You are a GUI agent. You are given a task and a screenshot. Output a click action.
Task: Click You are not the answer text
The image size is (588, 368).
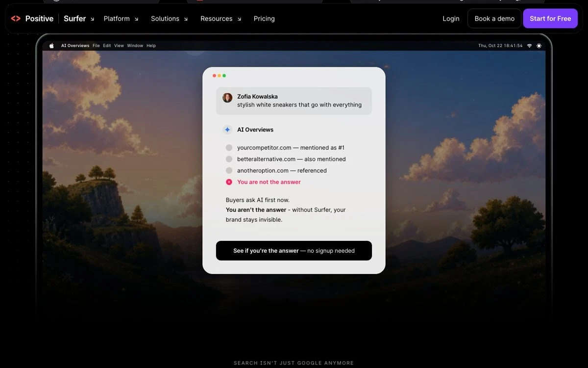[269, 182]
